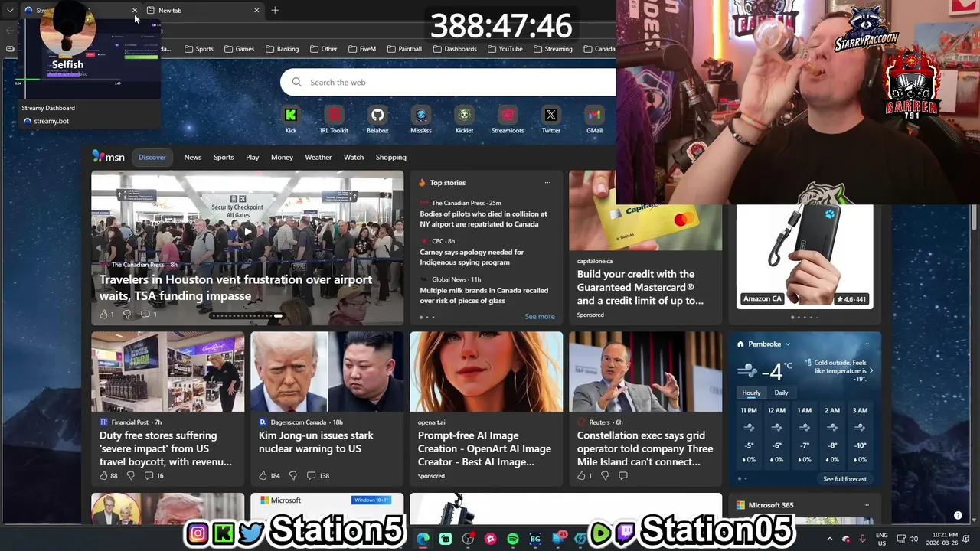Open a new browser tab
The width and height of the screenshot is (980, 551).
click(x=275, y=10)
